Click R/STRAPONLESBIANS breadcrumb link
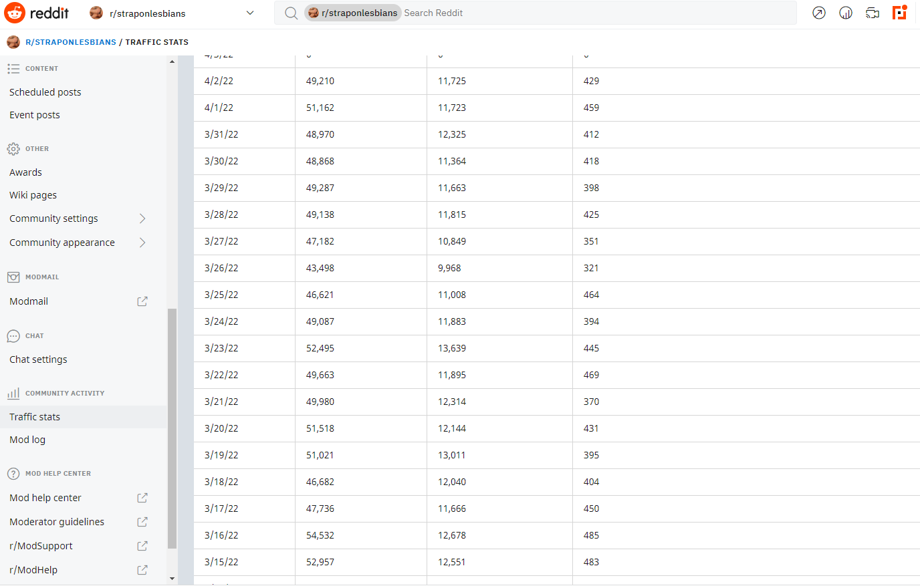Screen dimensions: 920x588 71,42
